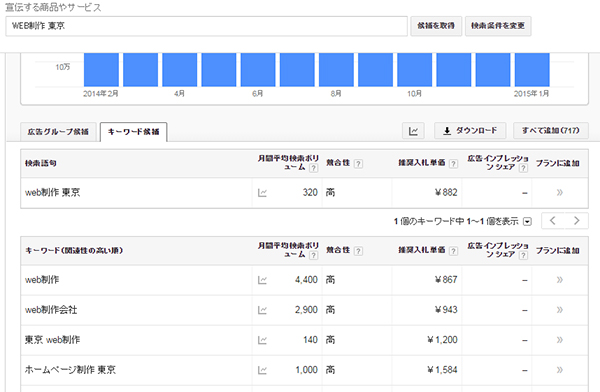Go to the previous page arrow

click(x=553, y=221)
